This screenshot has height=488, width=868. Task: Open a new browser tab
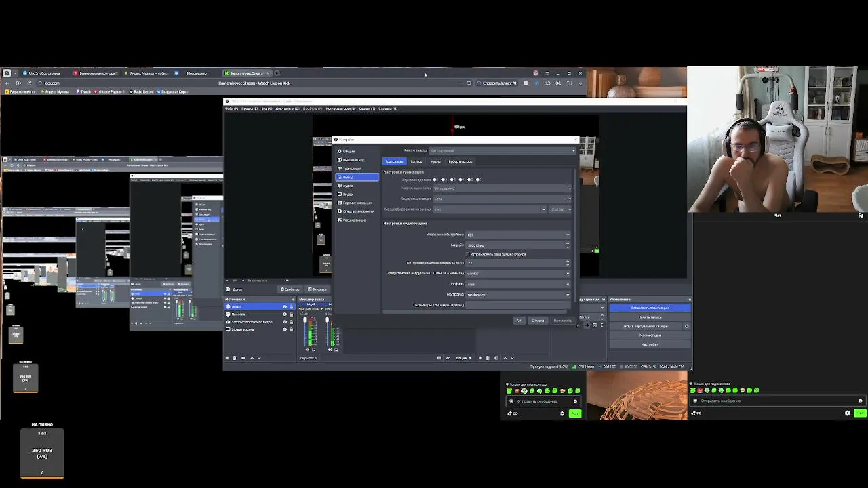click(277, 73)
